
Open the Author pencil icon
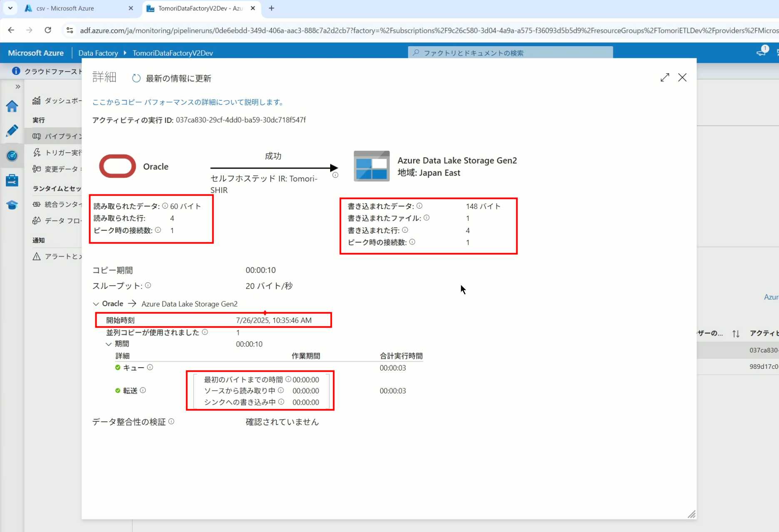click(x=12, y=131)
